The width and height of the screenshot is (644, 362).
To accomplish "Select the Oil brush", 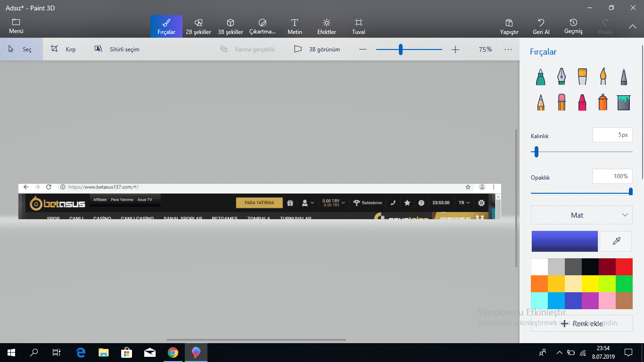I will click(582, 76).
